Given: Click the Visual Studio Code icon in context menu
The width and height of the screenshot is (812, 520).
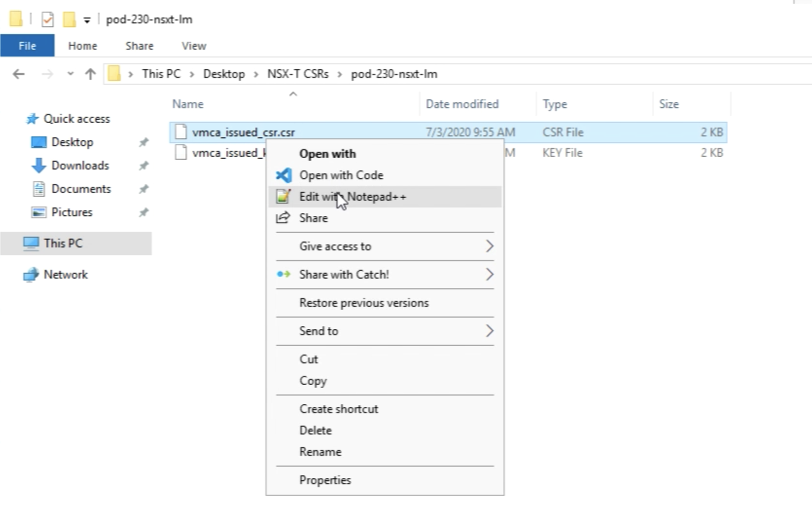Looking at the screenshot, I should [283, 175].
